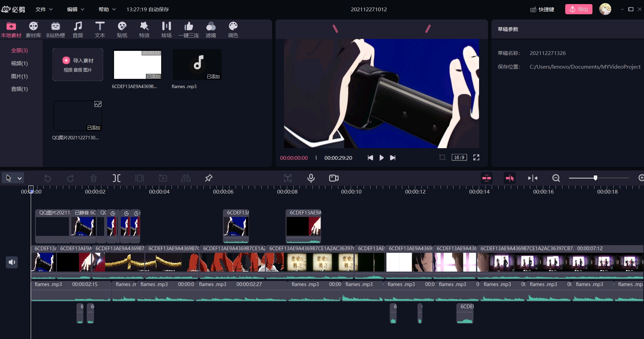
Task: Open the user avatar profile
Action: [605, 9]
